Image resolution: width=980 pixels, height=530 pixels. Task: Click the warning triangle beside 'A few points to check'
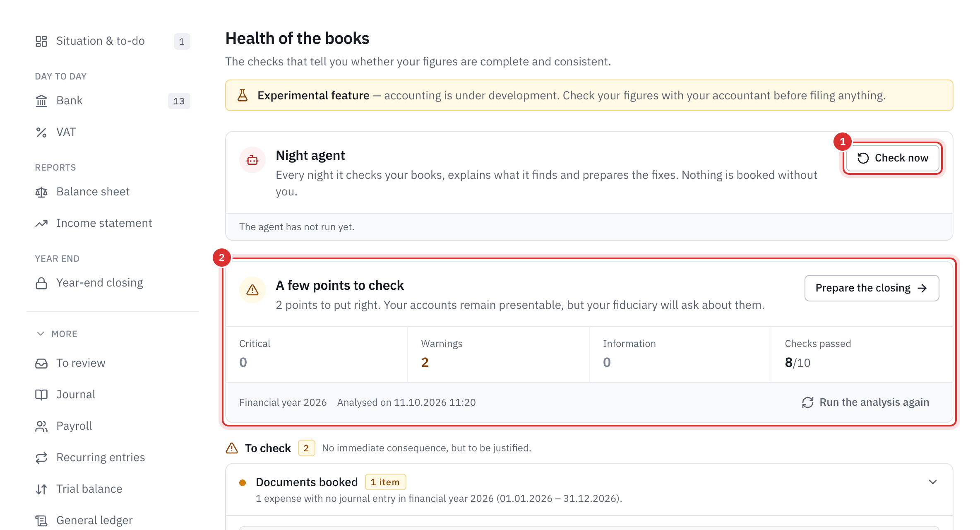click(x=252, y=290)
